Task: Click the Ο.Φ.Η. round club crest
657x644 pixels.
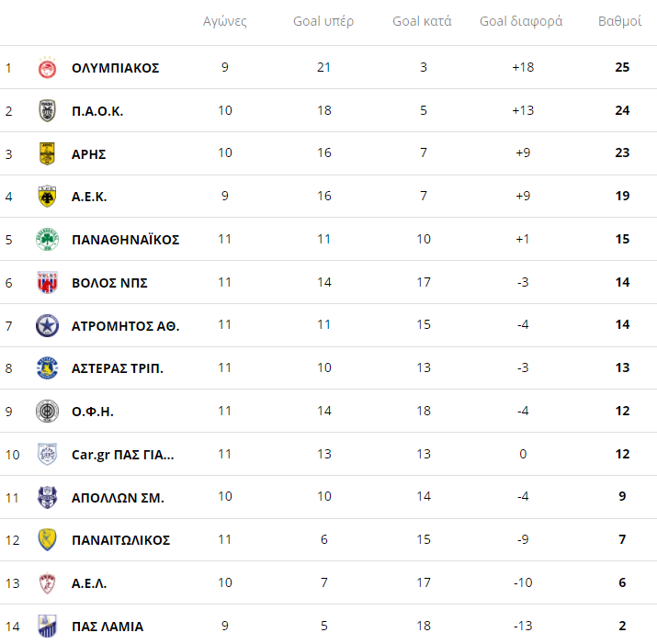Action: point(47,412)
